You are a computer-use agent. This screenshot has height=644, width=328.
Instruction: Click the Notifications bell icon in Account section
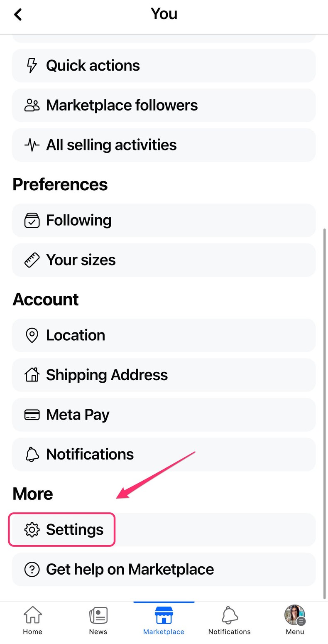[x=32, y=454]
